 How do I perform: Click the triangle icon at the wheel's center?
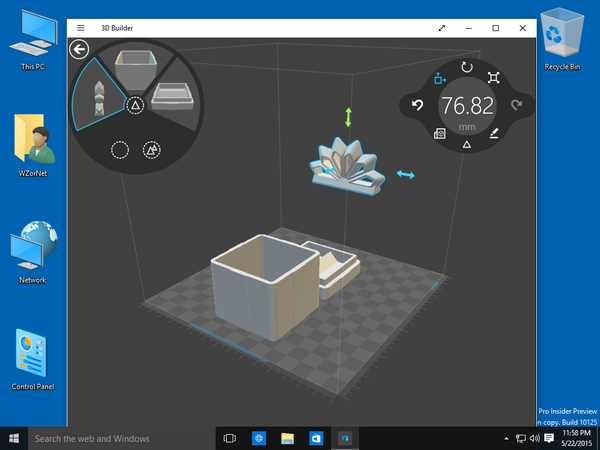[135, 105]
